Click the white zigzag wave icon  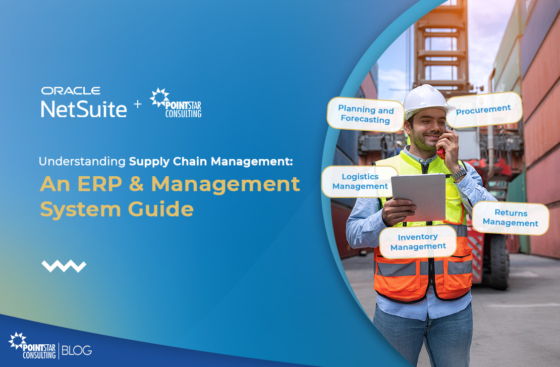pyautogui.click(x=64, y=266)
